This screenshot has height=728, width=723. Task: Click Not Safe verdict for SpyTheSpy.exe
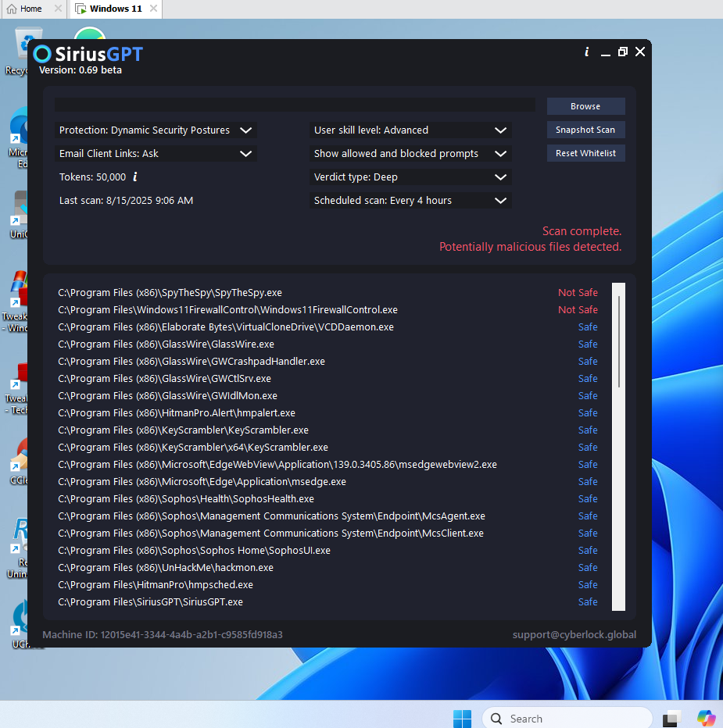(x=578, y=292)
